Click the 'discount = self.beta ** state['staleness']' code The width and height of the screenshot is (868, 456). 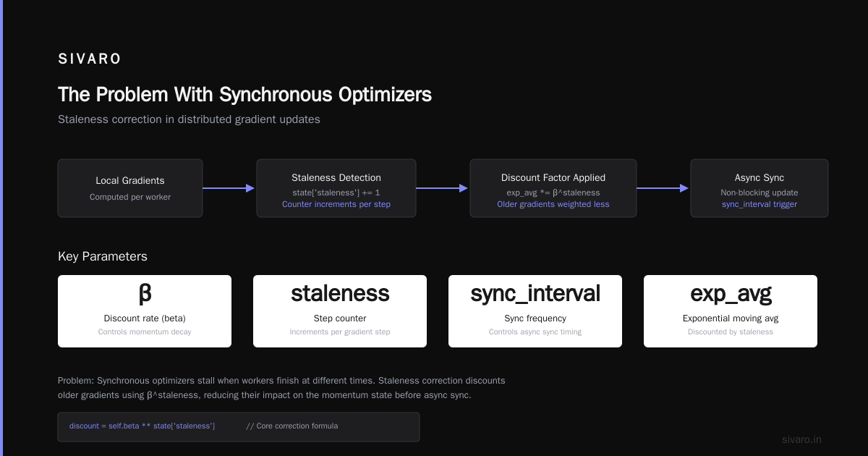coord(142,426)
